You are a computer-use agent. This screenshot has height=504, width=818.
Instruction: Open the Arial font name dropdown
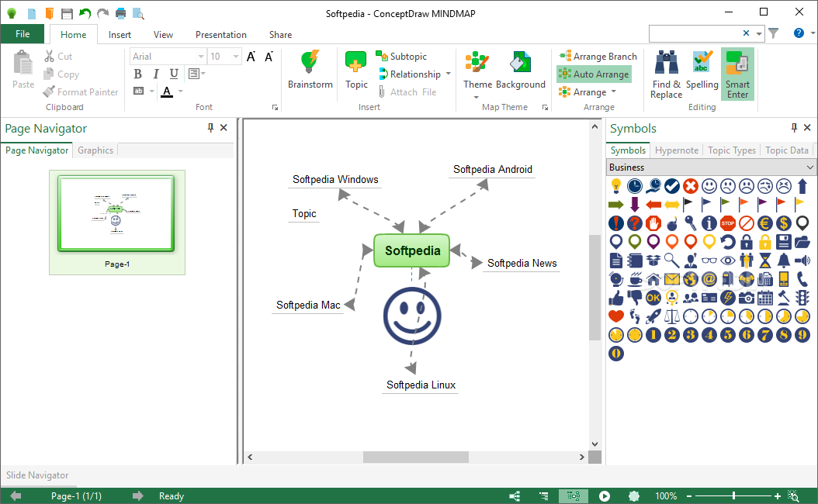tap(201, 57)
